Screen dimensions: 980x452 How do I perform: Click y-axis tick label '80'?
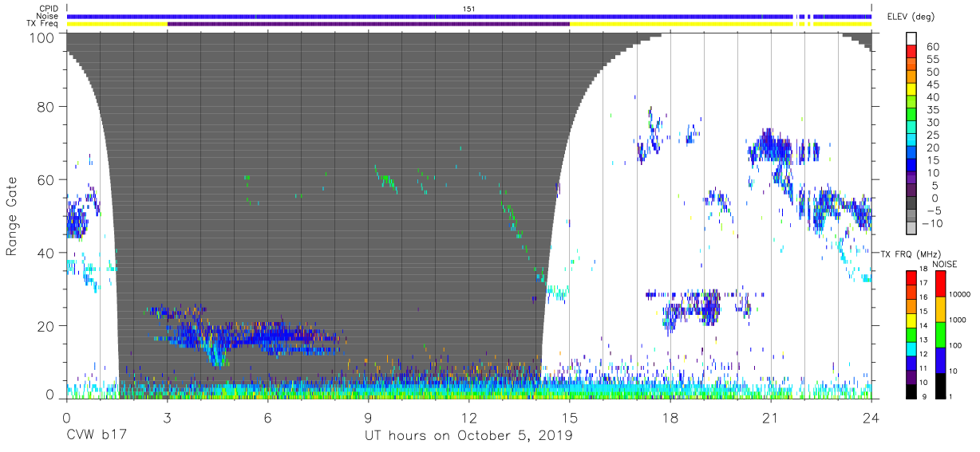point(46,106)
